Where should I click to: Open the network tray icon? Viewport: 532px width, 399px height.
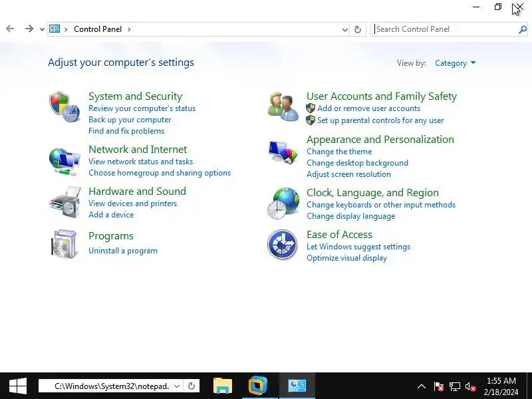(455, 386)
